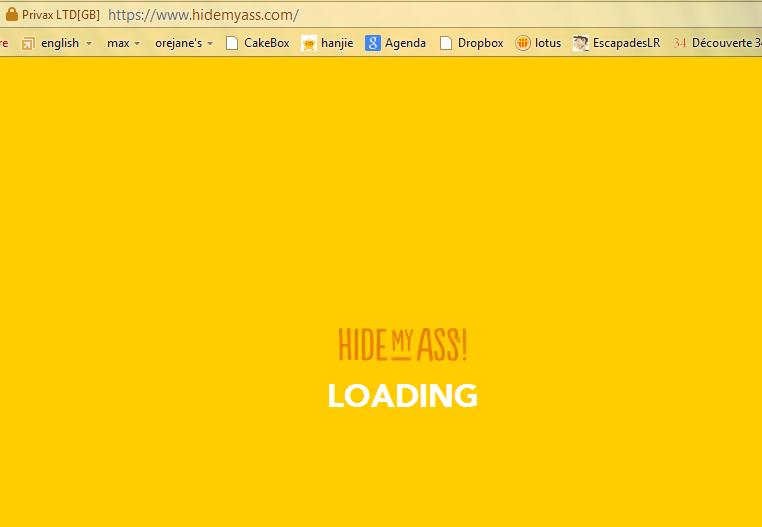Screen dimensions: 762x527
Task: Expand the orejane's bookmarks folder
Action: pos(184,43)
